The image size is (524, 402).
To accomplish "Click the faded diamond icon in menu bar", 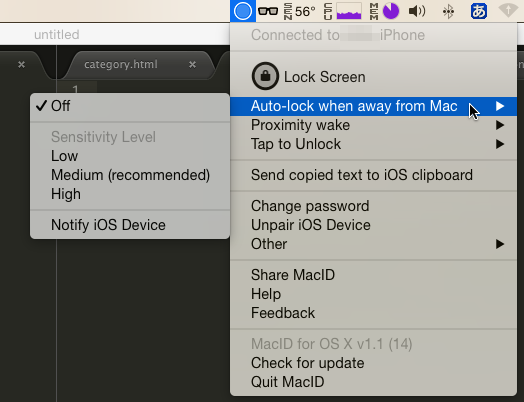I will click(508, 11).
